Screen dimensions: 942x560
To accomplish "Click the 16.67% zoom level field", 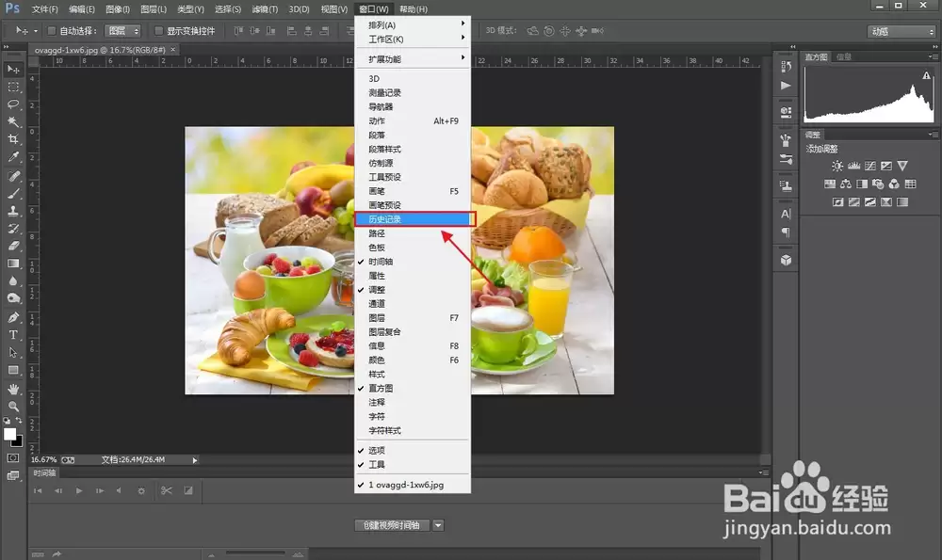I will pyautogui.click(x=44, y=459).
